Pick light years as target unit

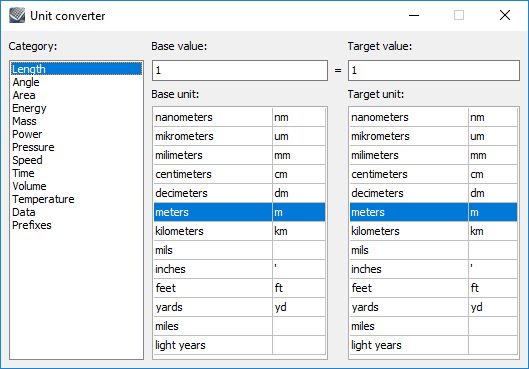pyautogui.click(x=434, y=345)
